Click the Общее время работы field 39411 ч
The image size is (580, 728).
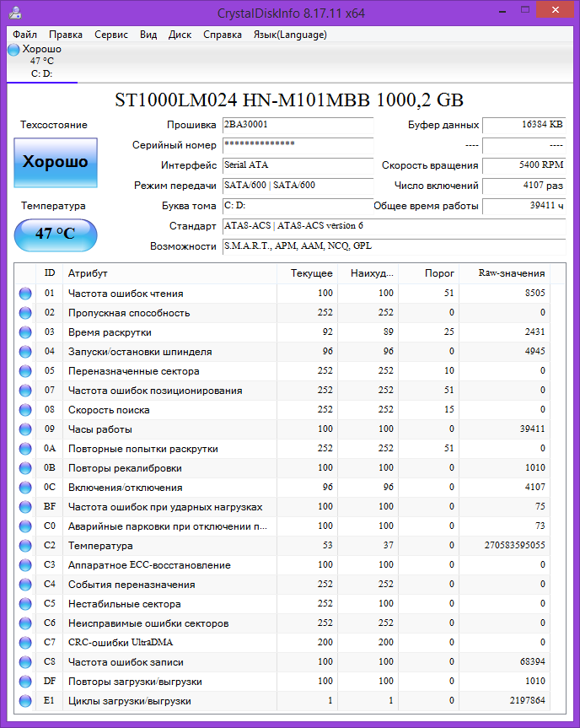tap(524, 206)
